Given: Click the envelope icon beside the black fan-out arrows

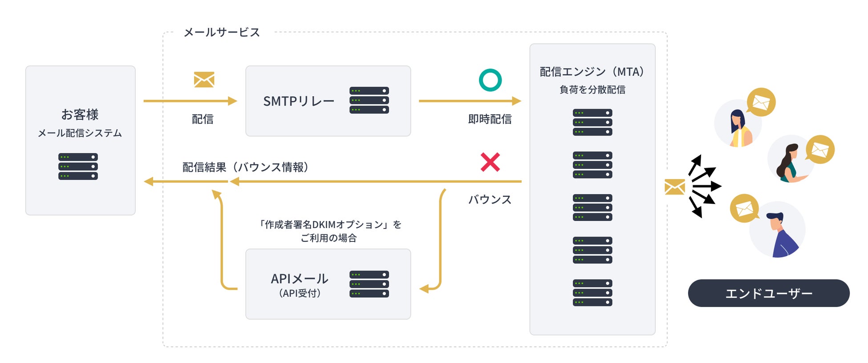Looking at the screenshot, I should (x=674, y=187).
